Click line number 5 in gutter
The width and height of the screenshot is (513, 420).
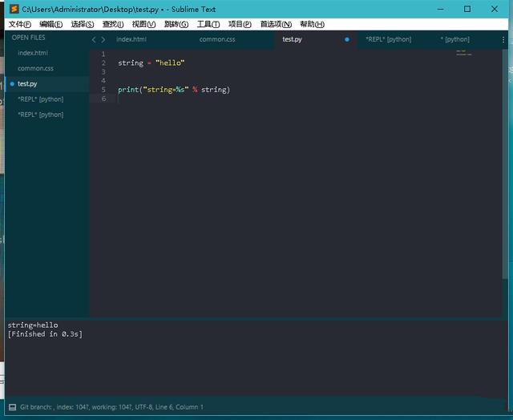[x=103, y=90]
